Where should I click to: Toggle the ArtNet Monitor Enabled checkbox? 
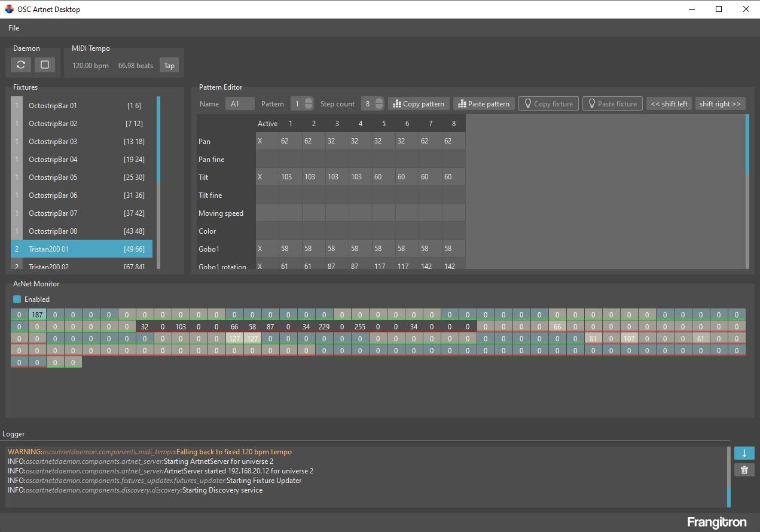coord(17,299)
